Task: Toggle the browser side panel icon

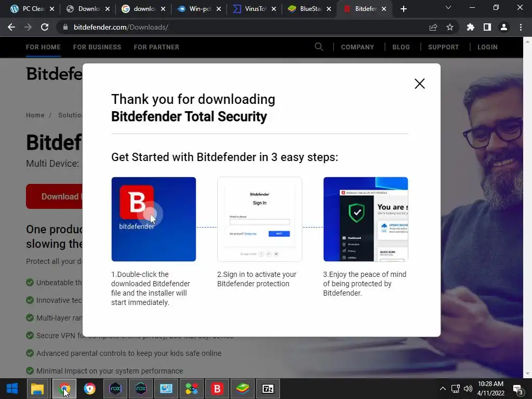Action: pyautogui.click(x=487, y=27)
